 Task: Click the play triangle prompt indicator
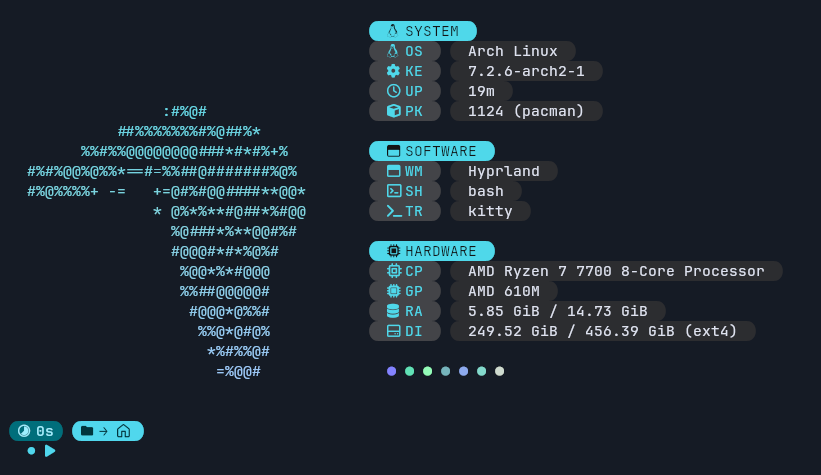pos(50,451)
